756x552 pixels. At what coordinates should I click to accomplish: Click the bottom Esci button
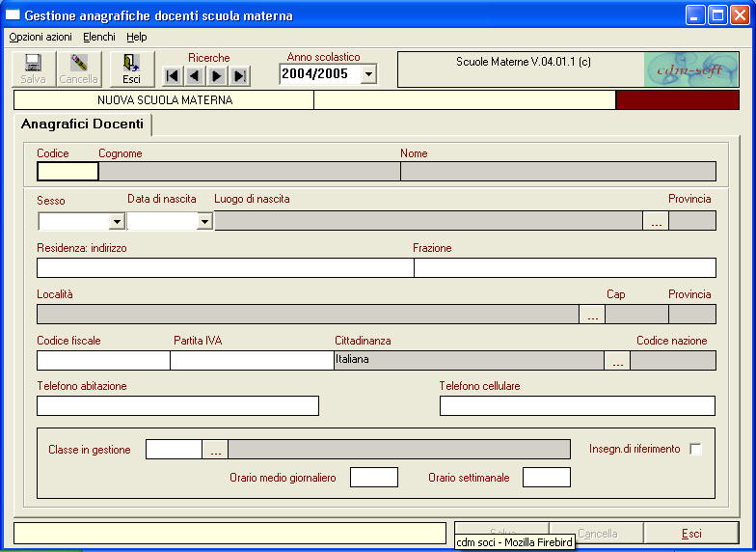click(691, 534)
